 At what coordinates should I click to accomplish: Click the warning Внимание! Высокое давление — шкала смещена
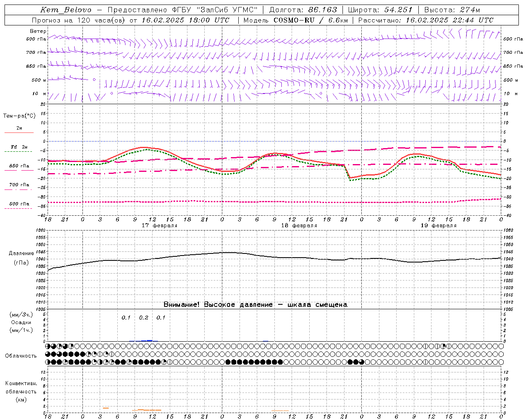[256, 305]
